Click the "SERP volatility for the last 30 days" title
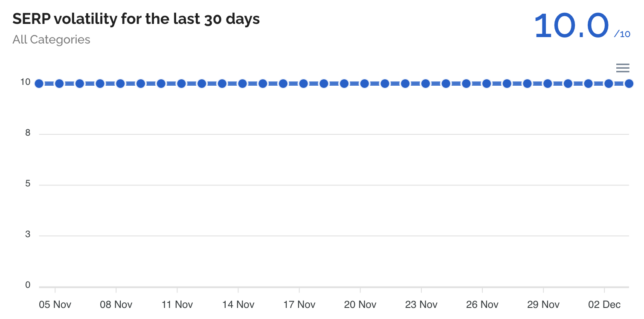Screen dimensions: 644x319 [x=136, y=19]
